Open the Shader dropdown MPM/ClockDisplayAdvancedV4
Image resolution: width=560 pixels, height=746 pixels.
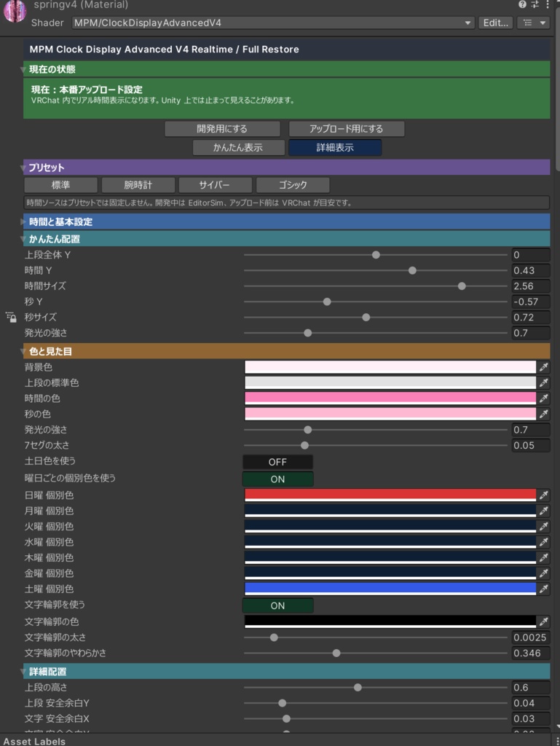273,23
